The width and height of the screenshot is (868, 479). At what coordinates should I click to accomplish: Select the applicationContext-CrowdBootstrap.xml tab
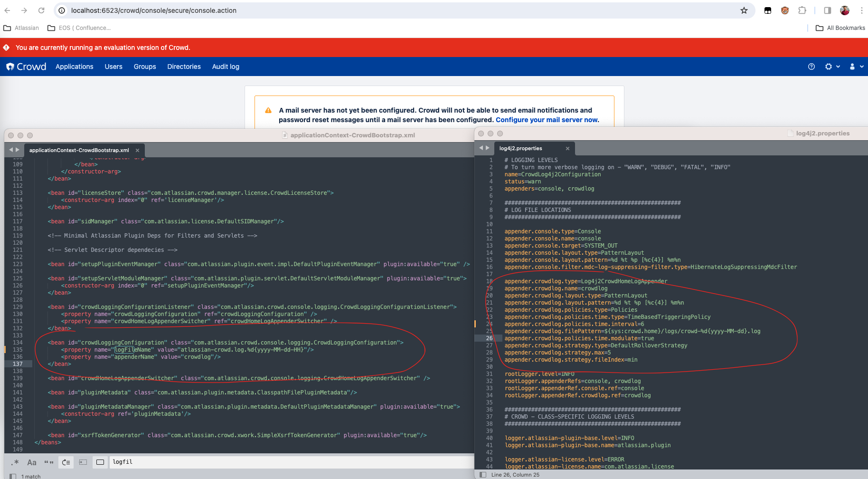[x=79, y=150]
